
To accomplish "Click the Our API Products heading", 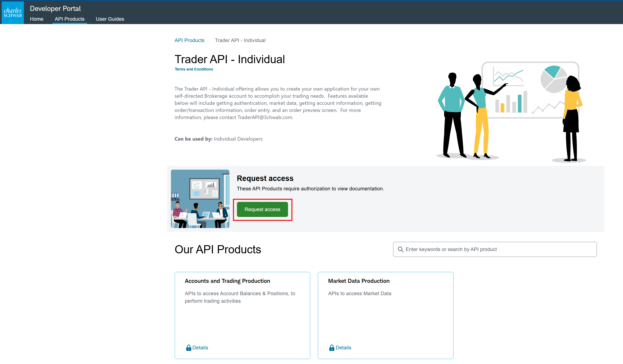I will tap(218, 249).
